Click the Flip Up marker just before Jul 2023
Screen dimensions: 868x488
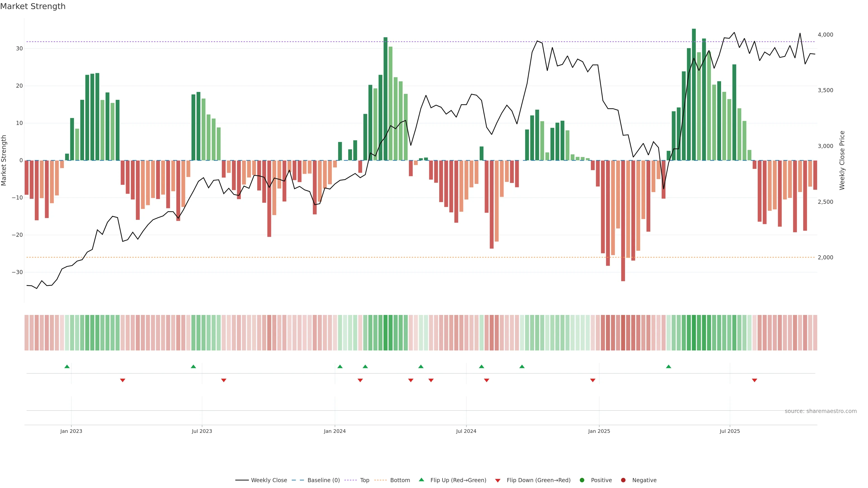click(193, 366)
